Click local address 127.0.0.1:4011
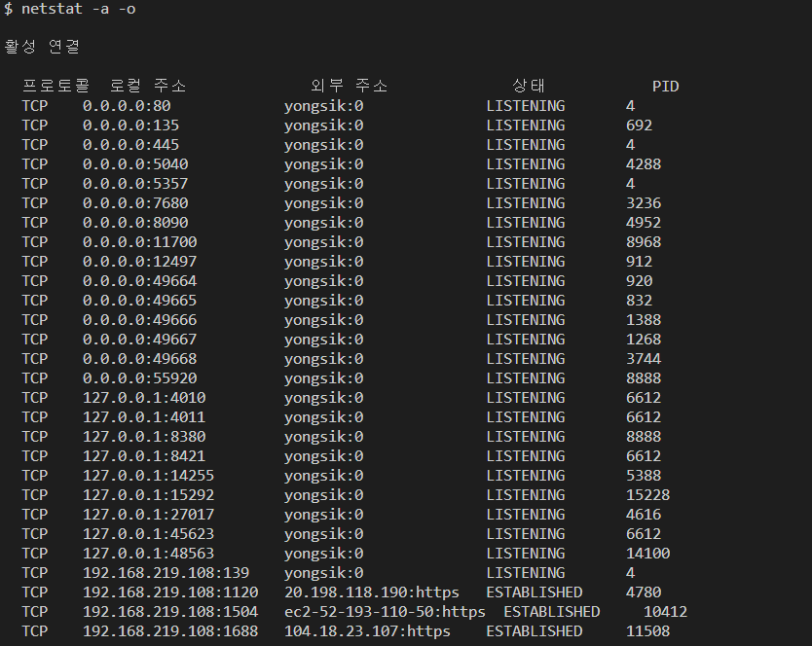Screen dimensions: 812x646 click(x=144, y=417)
